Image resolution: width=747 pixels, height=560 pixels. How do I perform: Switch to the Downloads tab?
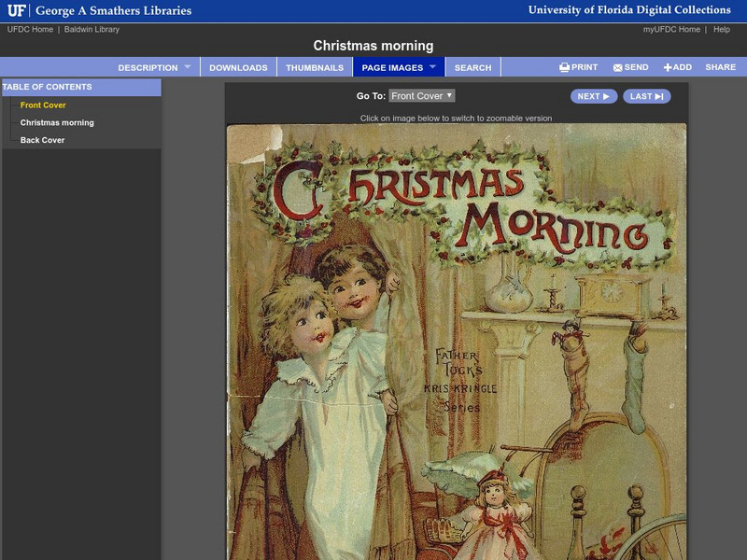238,67
